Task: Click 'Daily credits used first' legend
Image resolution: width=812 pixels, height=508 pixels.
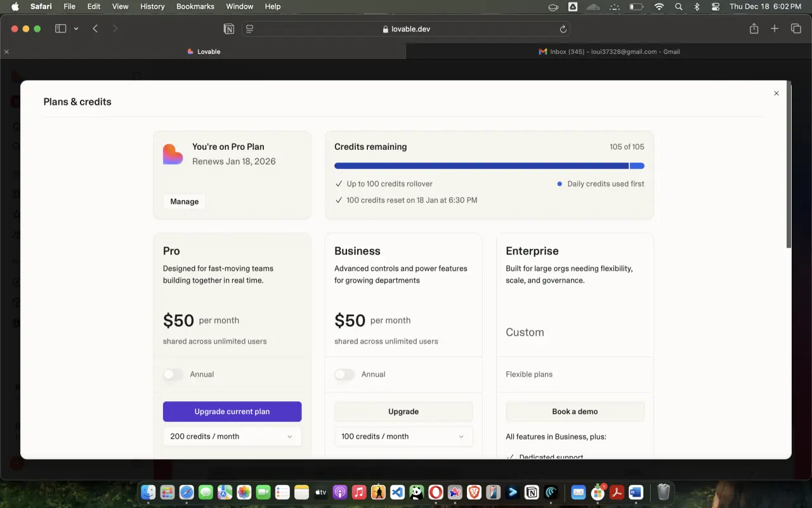Action: pyautogui.click(x=606, y=184)
